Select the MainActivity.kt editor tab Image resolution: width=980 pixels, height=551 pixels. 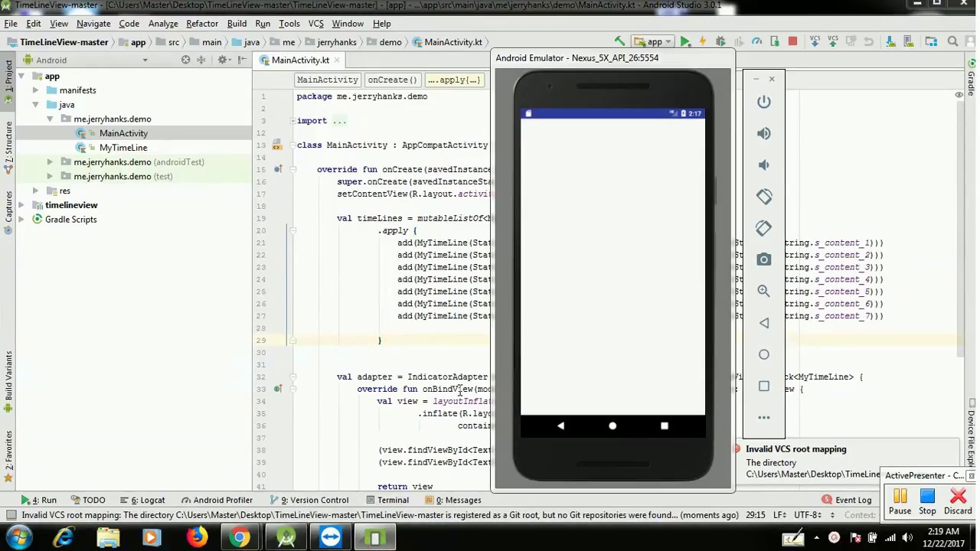click(300, 60)
